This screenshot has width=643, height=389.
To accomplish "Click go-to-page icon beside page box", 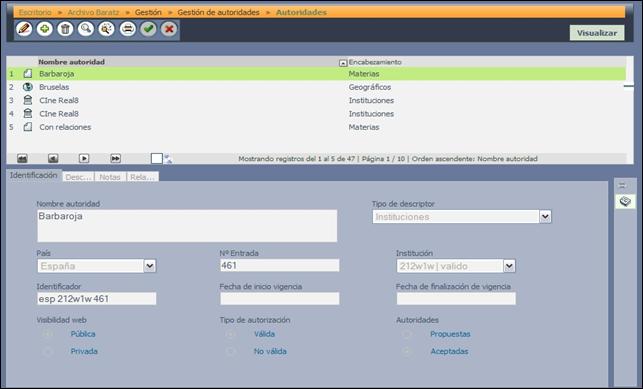I will point(168,159).
